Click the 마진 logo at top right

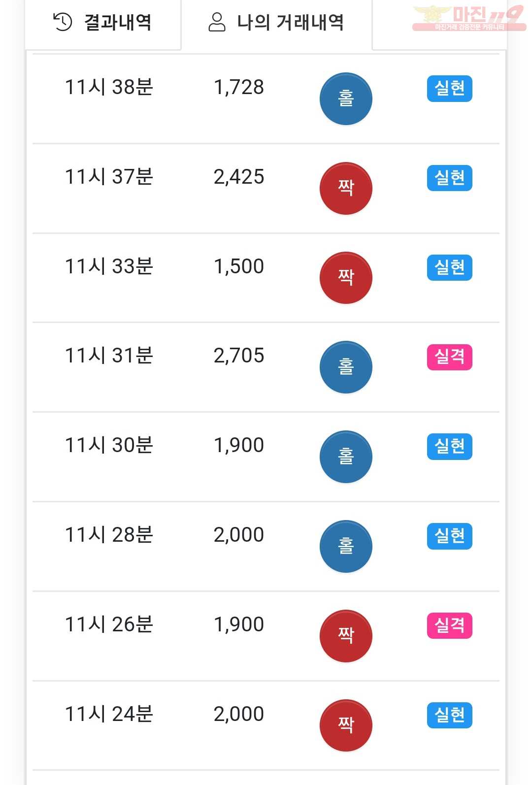coord(468,18)
